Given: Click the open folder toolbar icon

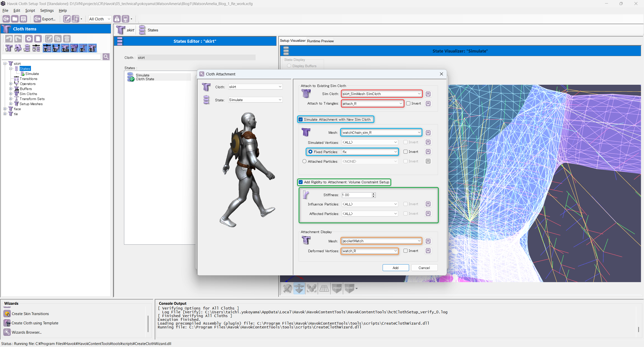Looking at the screenshot, I should [x=15, y=19].
